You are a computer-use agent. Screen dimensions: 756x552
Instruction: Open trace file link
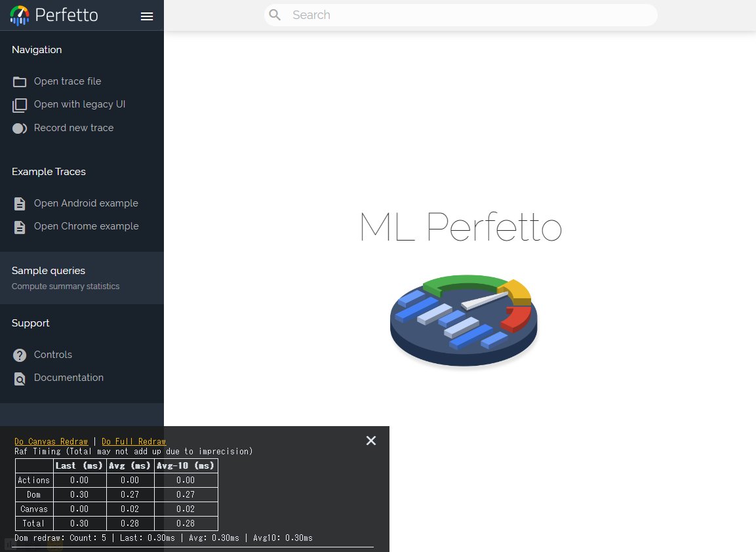(x=68, y=81)
